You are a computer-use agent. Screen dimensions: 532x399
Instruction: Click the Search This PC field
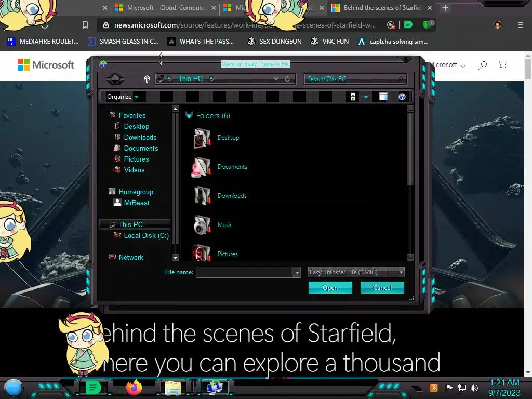tap(355, 79)
